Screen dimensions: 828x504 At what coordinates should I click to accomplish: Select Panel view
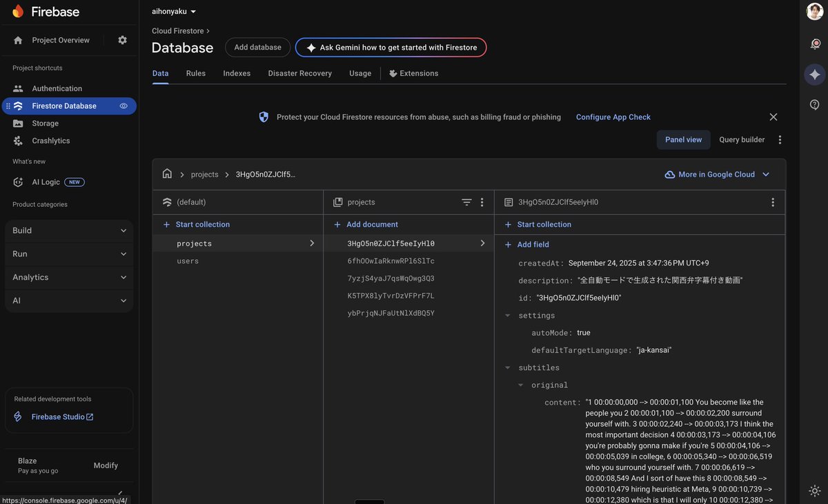pos(683,140)
